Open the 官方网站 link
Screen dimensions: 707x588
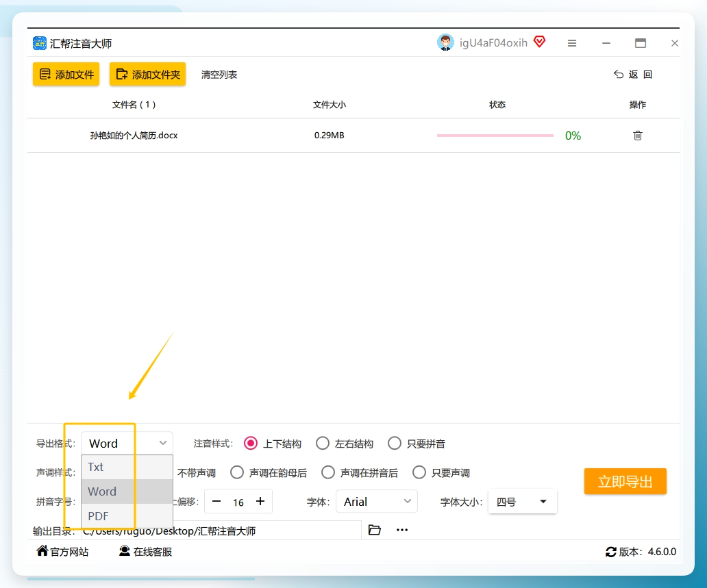[62, 552]
